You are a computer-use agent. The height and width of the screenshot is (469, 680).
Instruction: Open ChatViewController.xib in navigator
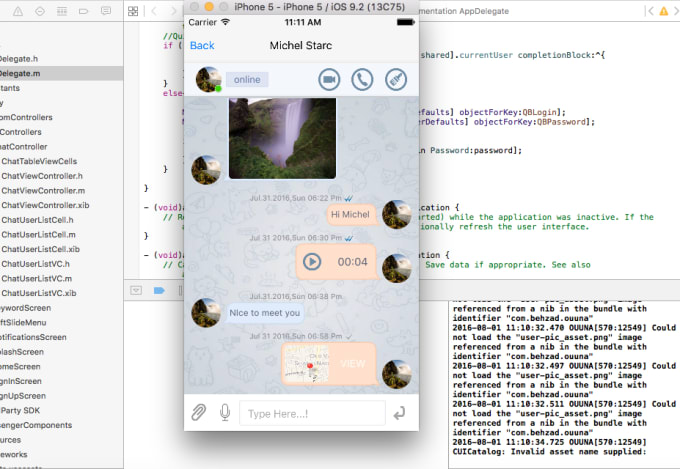point(46,205)
